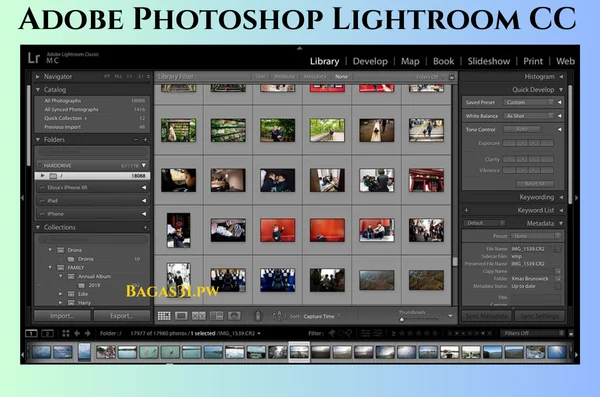
Task: Click the Sync Metadata button
Action: point(487,316)
